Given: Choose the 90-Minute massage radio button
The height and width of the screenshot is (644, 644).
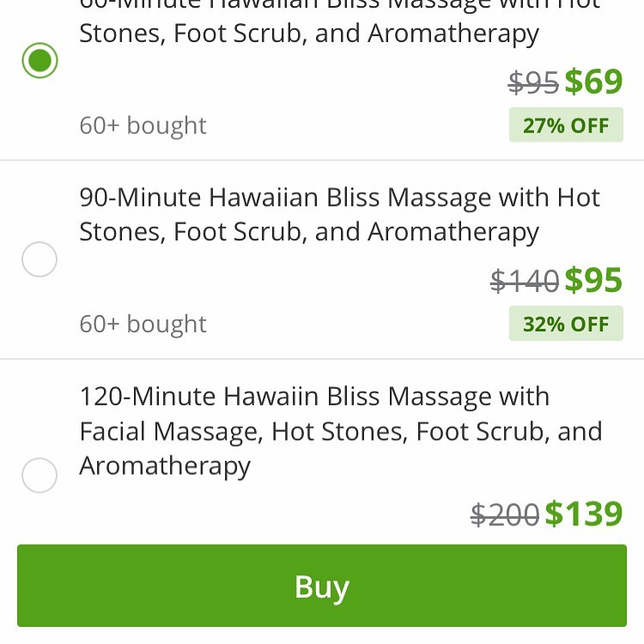Looking at the screenshot, I should [x=39, y=259].
